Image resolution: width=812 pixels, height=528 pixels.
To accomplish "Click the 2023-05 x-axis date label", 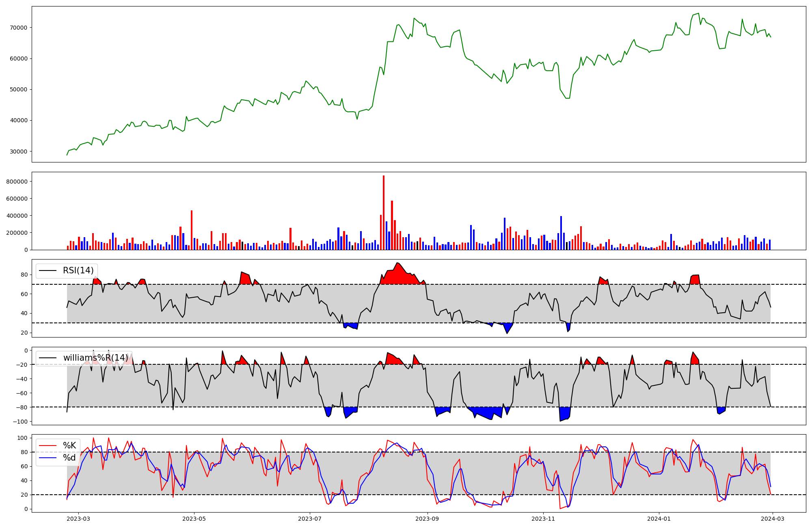I will click(194, 519).
